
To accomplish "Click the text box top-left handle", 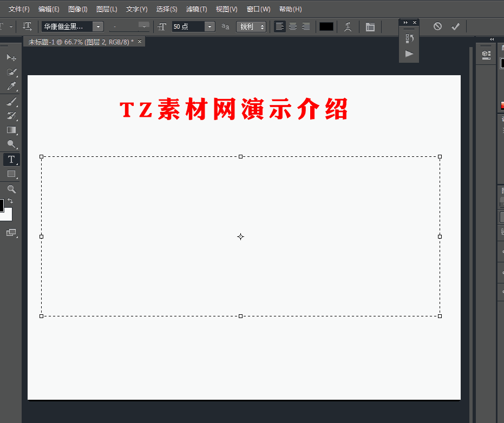I will pos(42,157).
